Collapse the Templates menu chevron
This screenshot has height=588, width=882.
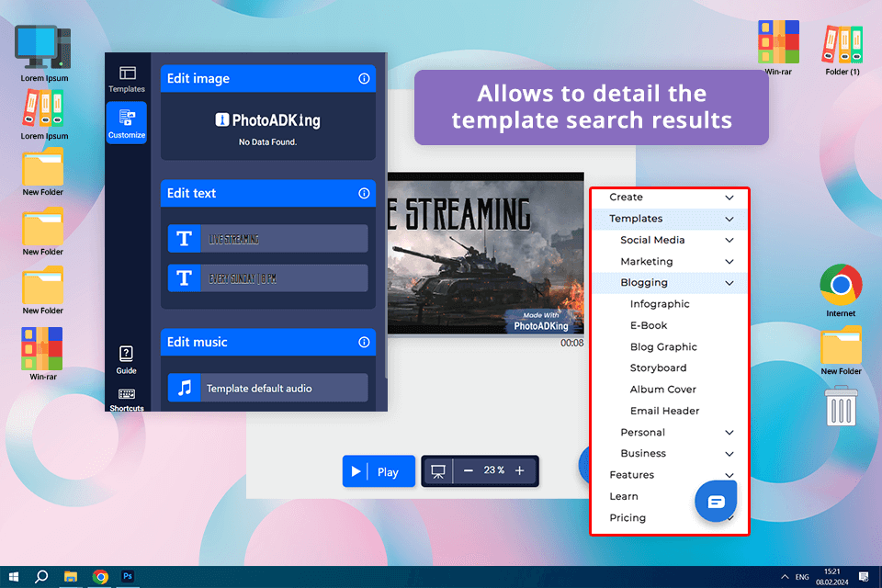[x=729, y=219]
